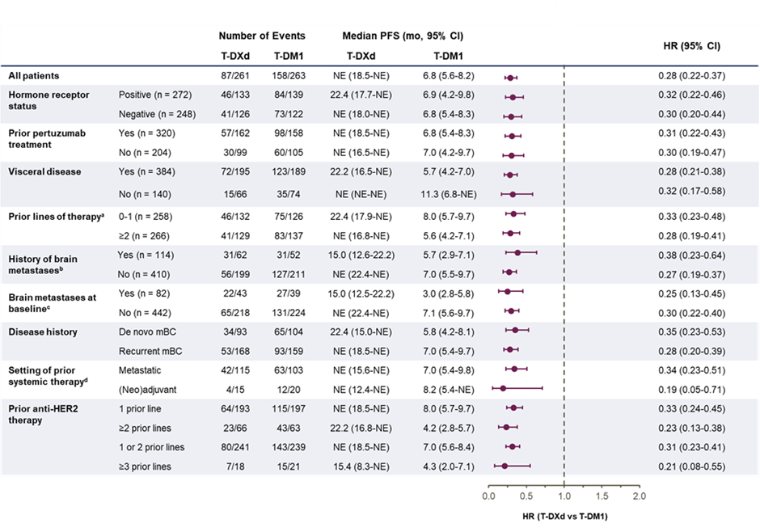The width and height of the screenshot is (760, 532).
Task: Click 'Negative (n = 248)' subgroup
Action: coord(157,114)
